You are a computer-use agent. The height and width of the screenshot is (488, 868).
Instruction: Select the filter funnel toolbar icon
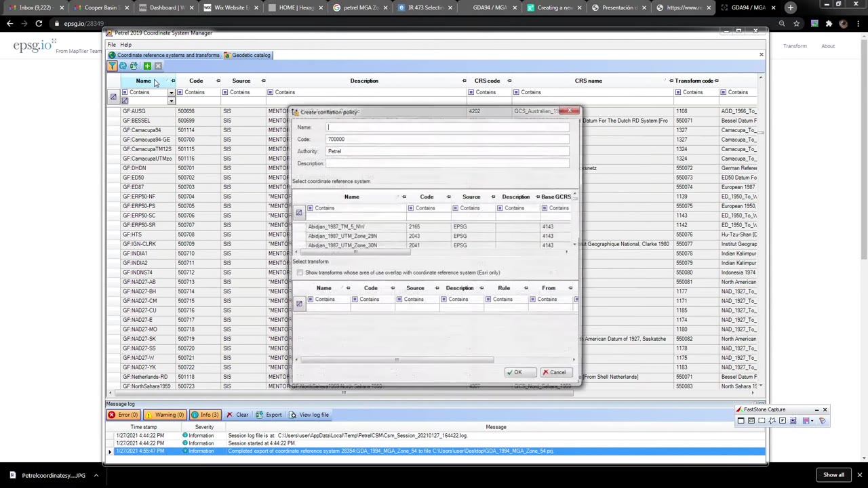(x=112, y=65)
